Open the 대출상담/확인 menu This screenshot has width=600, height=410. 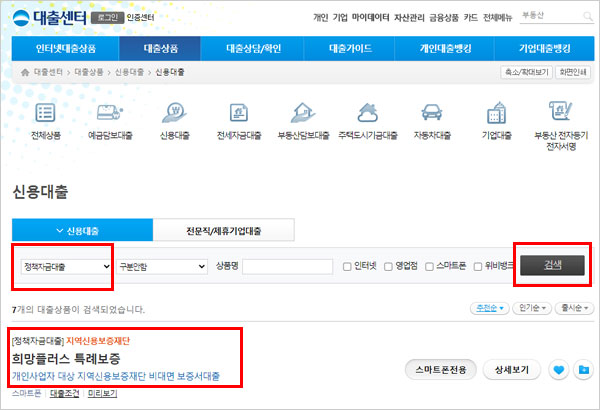click(253, 49)
